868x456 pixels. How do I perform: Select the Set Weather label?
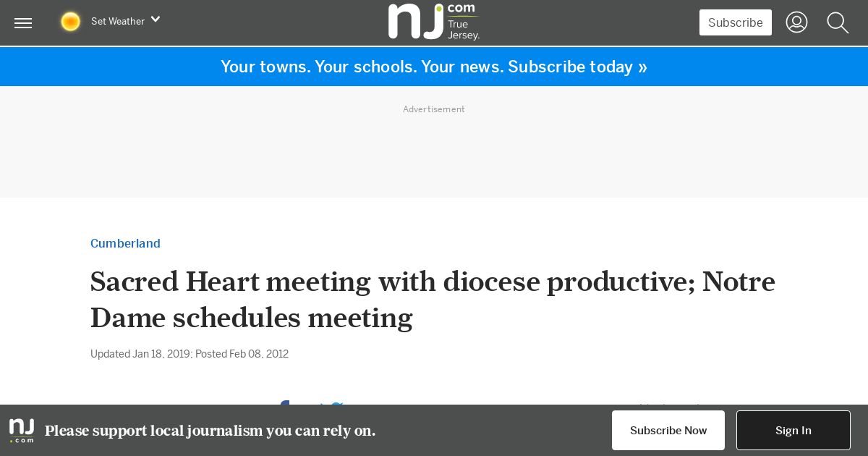point(118,22)
